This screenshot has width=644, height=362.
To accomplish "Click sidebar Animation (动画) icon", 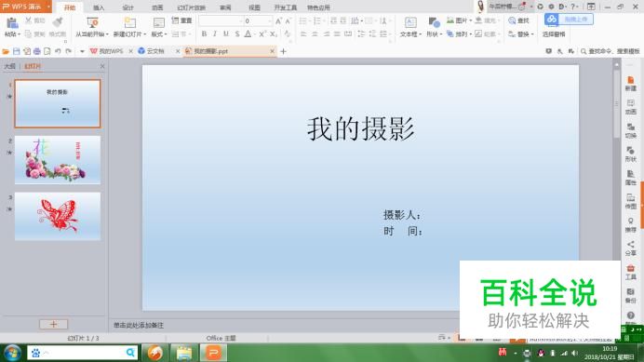I will (630, 107).
